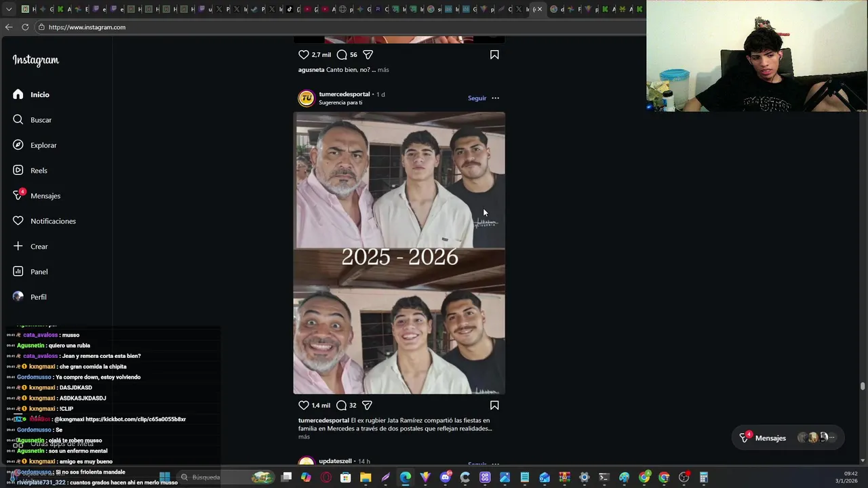The width and height of the screenshot is (868, 488).
Task: Follow tumercedesportal with Seguir
Action: point(477,98)
